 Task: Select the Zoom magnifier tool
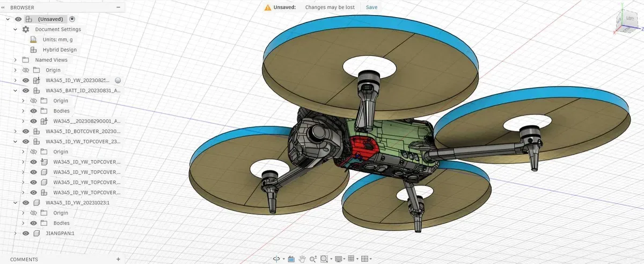click(313, 259)
